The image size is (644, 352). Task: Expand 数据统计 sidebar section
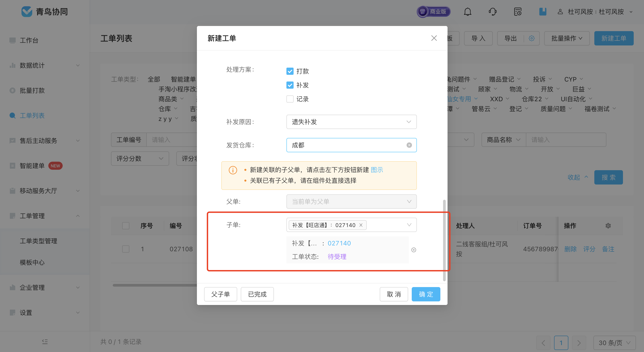coord(78,65)
